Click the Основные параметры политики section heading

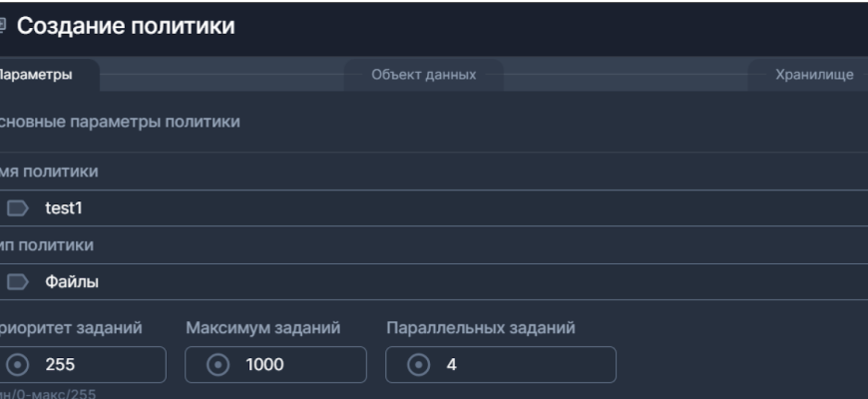(x=120, y=123)
